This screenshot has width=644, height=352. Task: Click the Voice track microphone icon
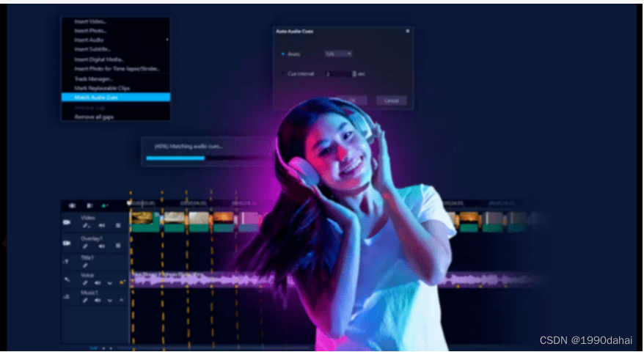(x=67, y=279)
